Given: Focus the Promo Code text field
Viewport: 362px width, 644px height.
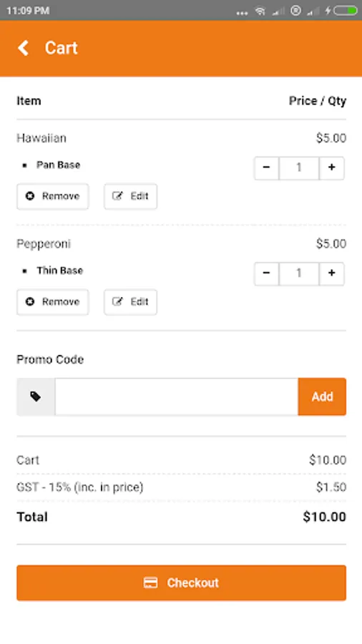Looking at the screenshot, I should [x=177, y=396].
